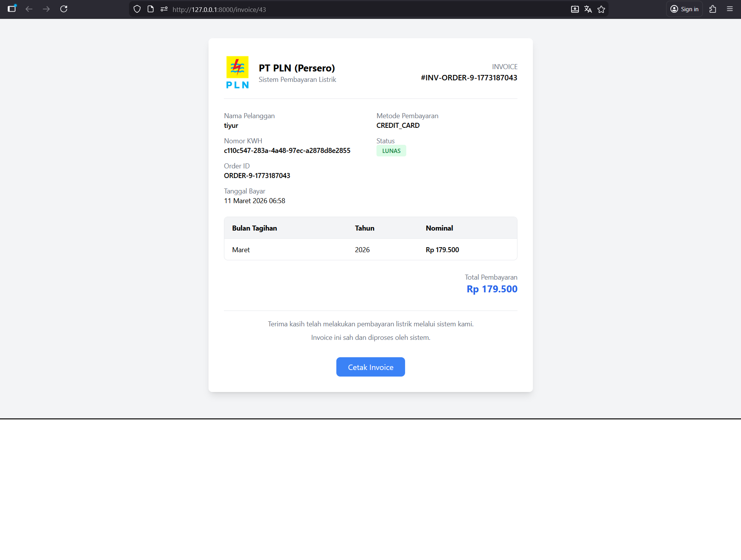Click the PT PLN (Persero) heading
The height and width of the screenshot is (560, 741).
coord(297,68)
